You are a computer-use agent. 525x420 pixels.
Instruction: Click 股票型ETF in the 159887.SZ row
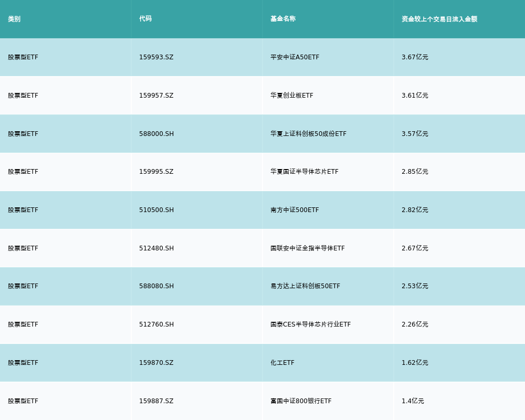pos(23,401)
